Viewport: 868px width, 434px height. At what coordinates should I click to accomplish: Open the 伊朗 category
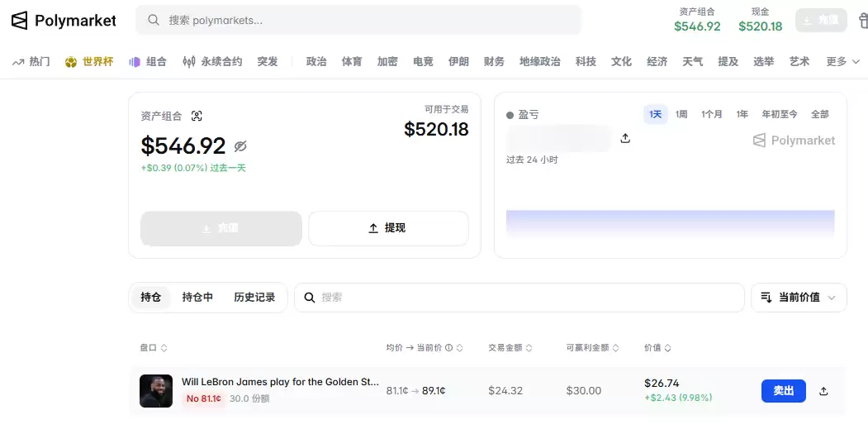458,61
